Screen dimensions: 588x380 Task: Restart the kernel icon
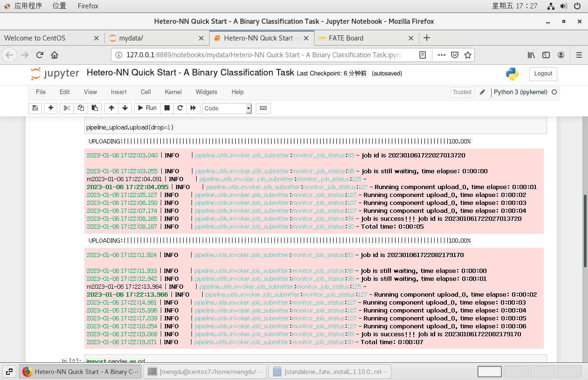(x=180, y=108)
